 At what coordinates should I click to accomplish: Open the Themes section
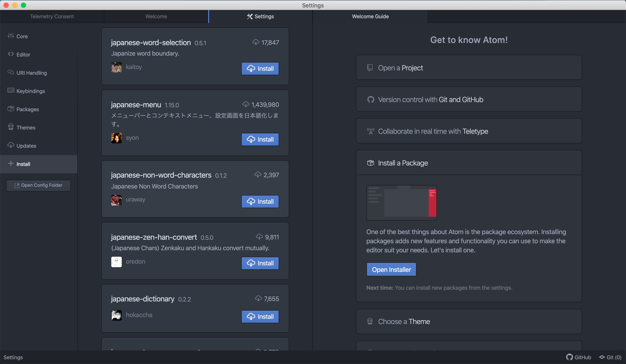click(x=38, y=127)
